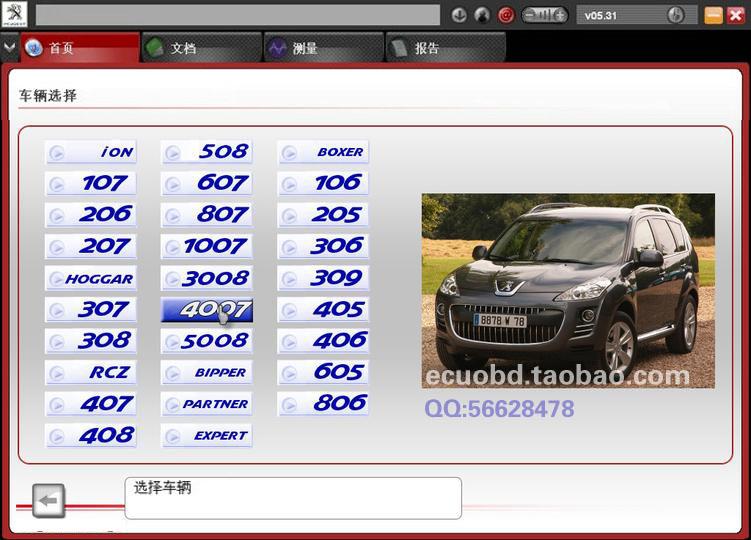Choose the 407 model
This screenshot has width=751, height=540.
coord(91,404)
